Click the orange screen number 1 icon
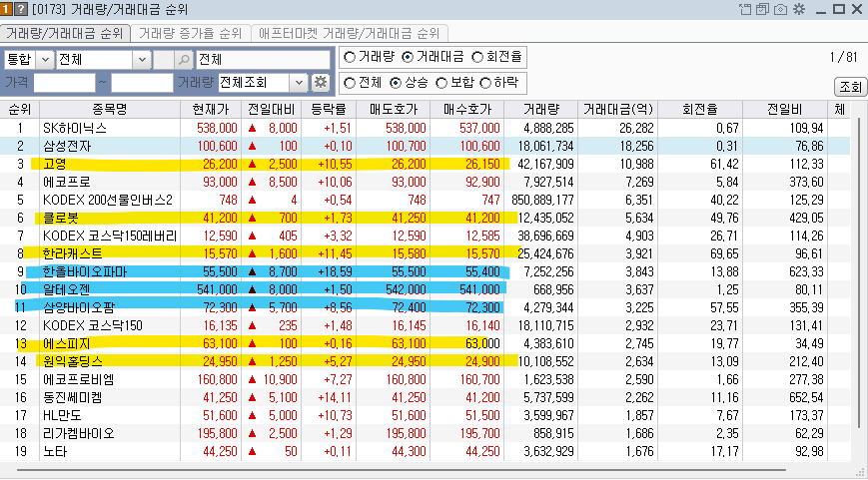 (x=6, y=9)
